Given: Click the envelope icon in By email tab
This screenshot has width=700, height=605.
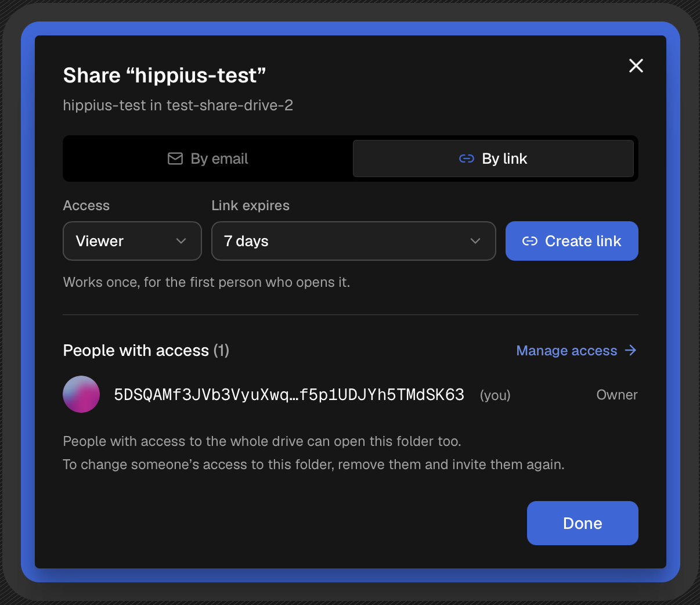Looking at the screenshot, I should [175, 159].
